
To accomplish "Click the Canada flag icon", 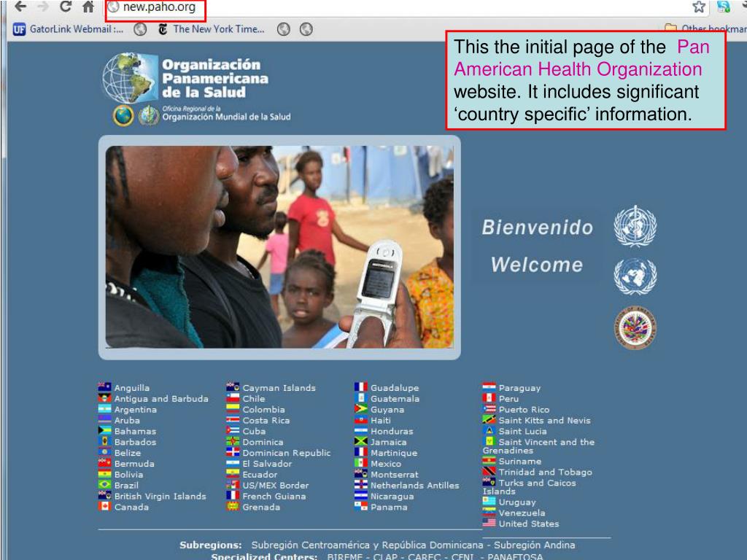I will coord(104,506).
